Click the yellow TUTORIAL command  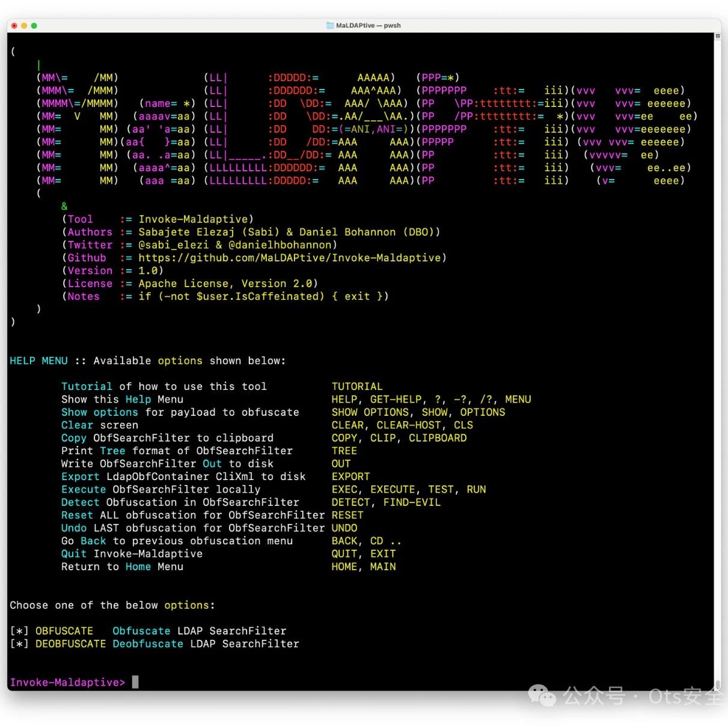[357, 386]
